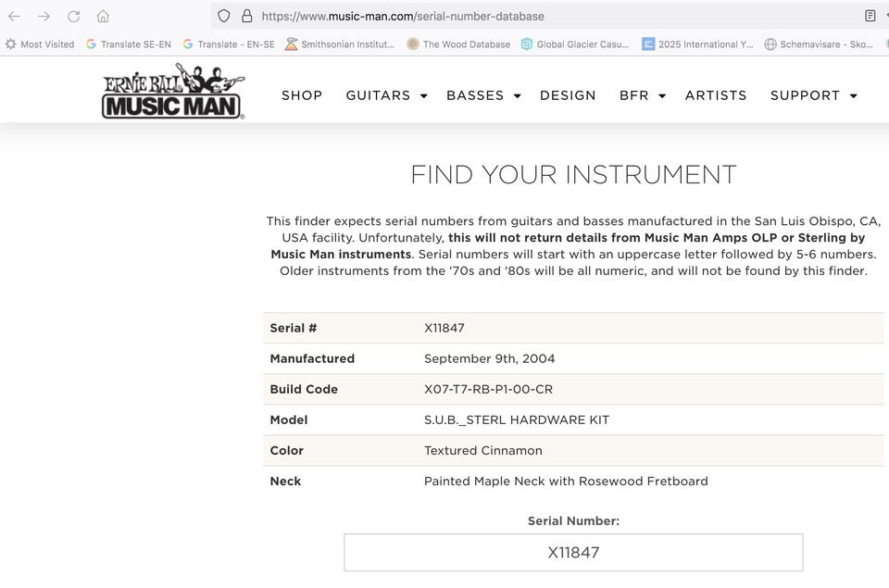Screen dimensions: 889x588
Task: Click the browser forward arrow
Action: 44,16
